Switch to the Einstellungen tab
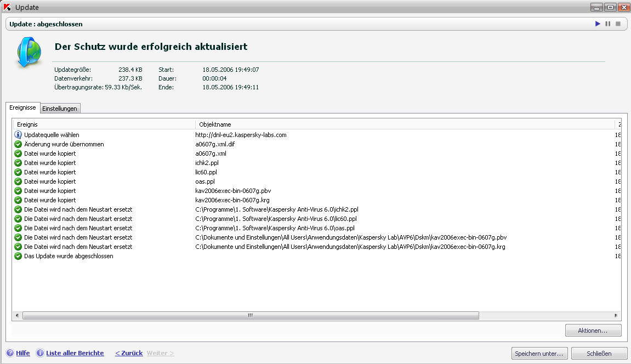Viewport: 631px width, 364px height. tap(60, 108)
